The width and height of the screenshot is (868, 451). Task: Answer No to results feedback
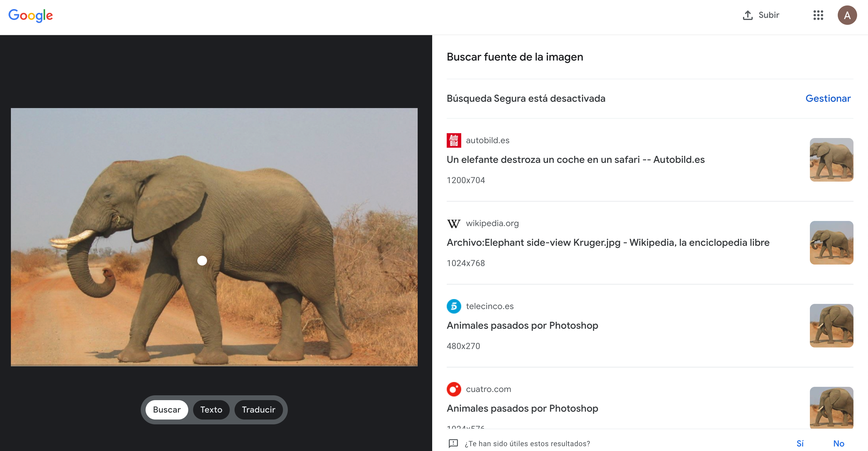[838, 443]
